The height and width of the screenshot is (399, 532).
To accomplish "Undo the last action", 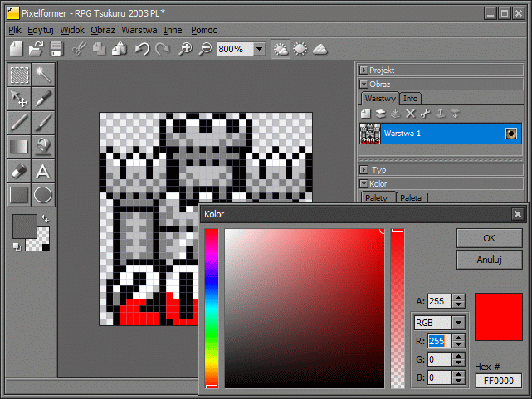I will point(143,49).
